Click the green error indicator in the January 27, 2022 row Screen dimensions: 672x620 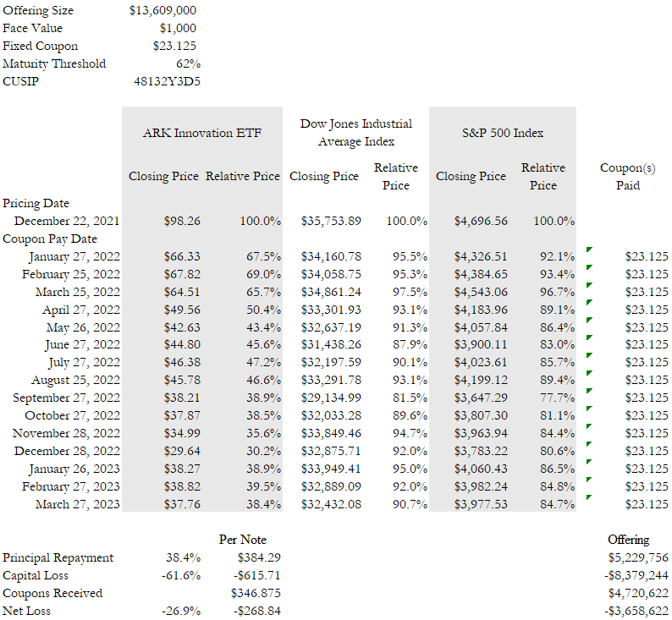point(589,250)
